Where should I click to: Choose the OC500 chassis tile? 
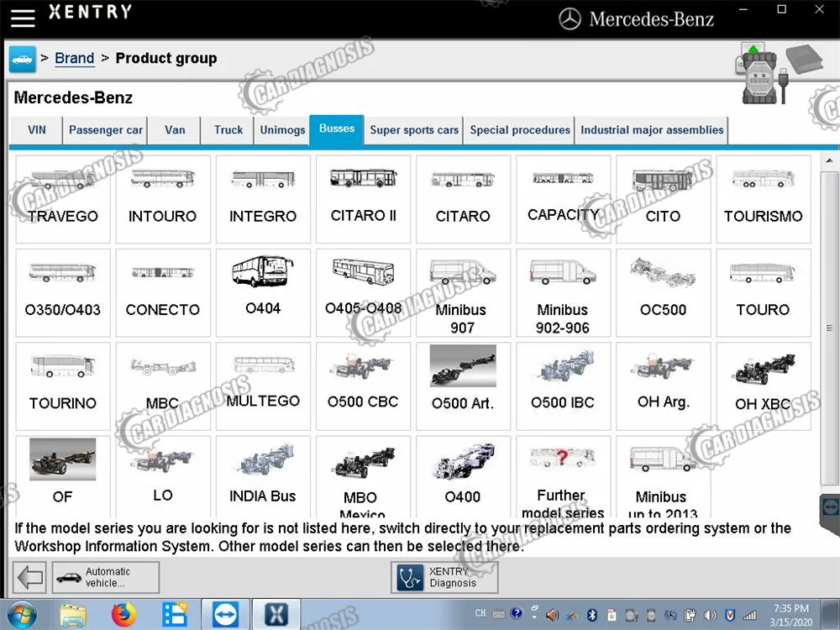(x=664, y=292)
